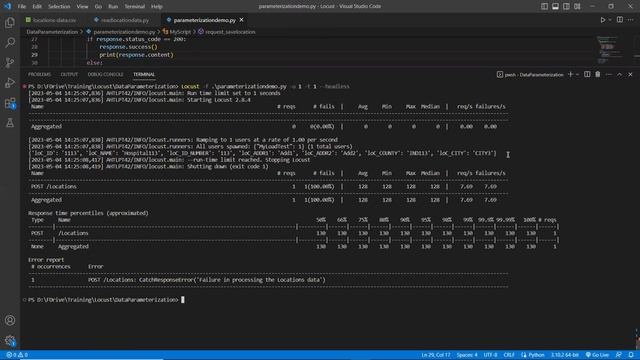This screenshot has width=640, height=360.
Task: Click print(response.content) code line
Action: pos(136,55)
